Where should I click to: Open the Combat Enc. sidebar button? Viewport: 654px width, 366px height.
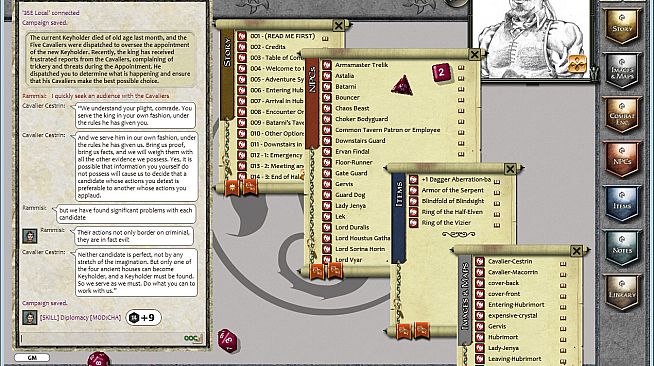(x=622, y=115)
